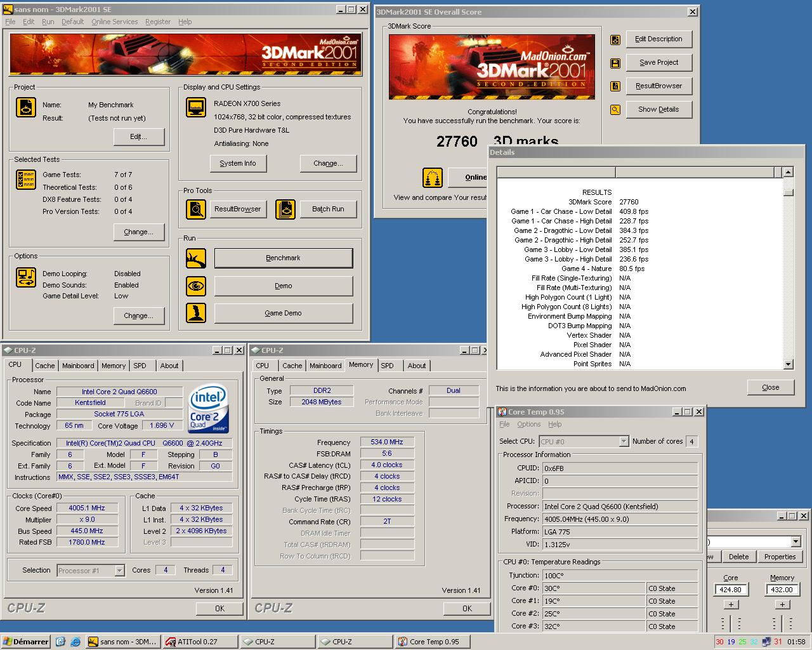Click the Intel Core 2 Quad logo
The image size is (812, 650).
209,408
